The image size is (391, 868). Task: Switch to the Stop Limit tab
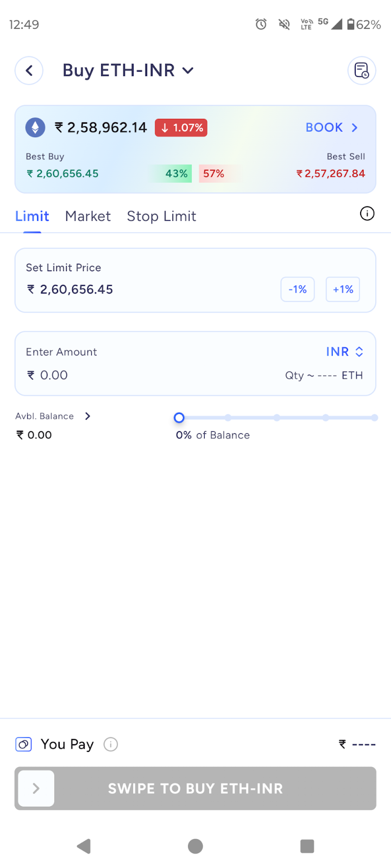pos(161,216)
